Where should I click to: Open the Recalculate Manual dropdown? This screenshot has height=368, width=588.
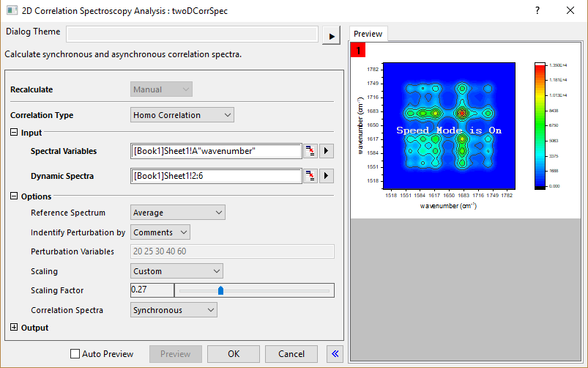(161, 89)
